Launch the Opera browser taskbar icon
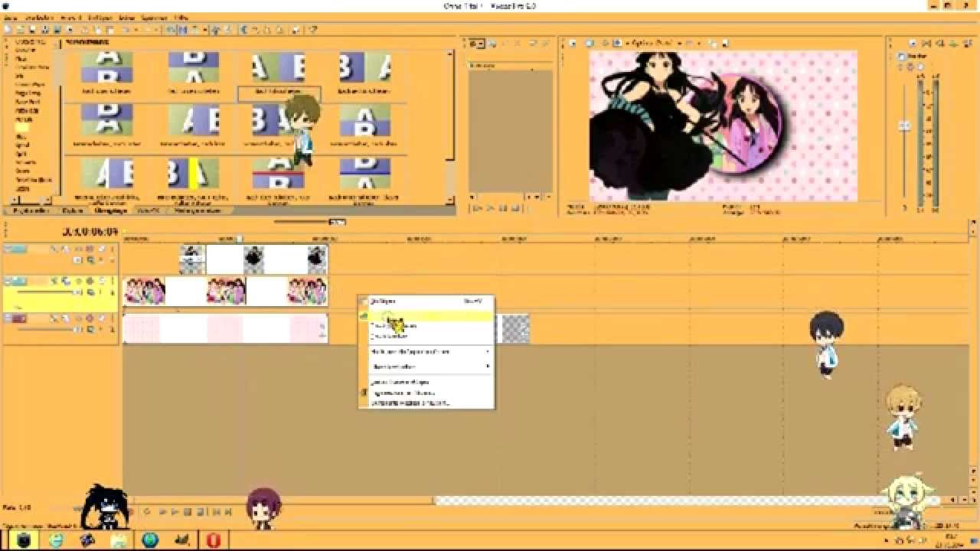This screenshot has width=980, height=551. tap(213, 540)
